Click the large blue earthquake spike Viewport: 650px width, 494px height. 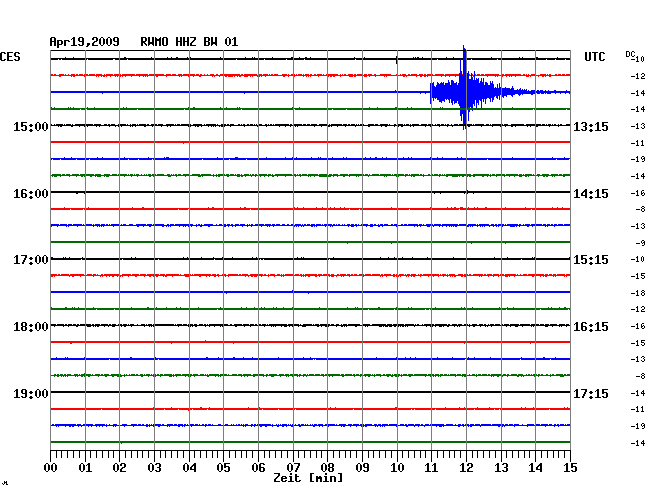pyautogui.click(x=464, y=87)
